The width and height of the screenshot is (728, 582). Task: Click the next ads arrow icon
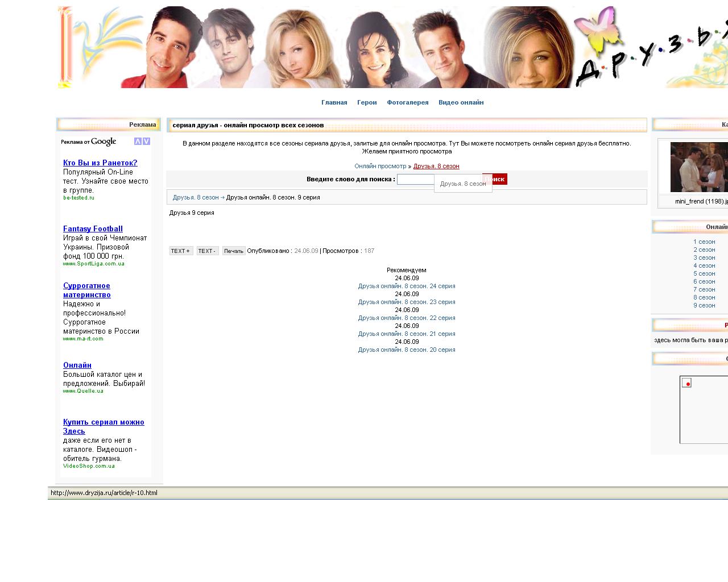pyautogui.click(x=147, y=142)
